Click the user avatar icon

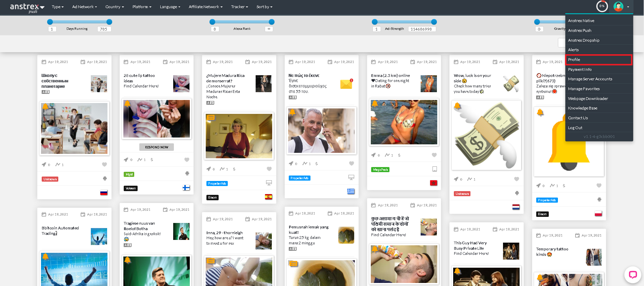point(618,6)
